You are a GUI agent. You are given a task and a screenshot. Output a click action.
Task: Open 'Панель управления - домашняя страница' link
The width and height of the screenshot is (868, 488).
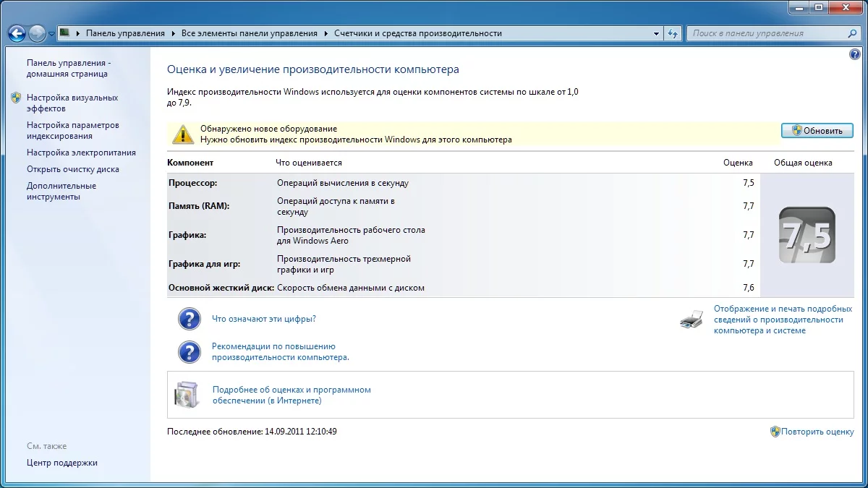click(68, 68)
